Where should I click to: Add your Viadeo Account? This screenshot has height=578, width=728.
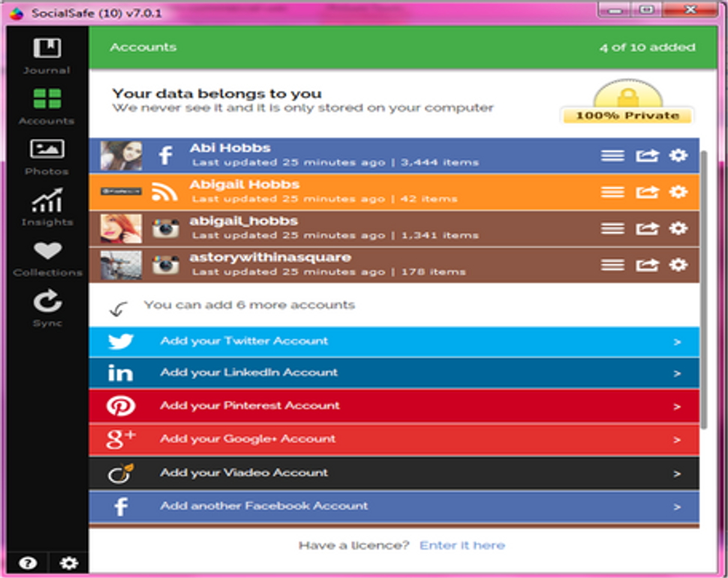tap(394, 473)
